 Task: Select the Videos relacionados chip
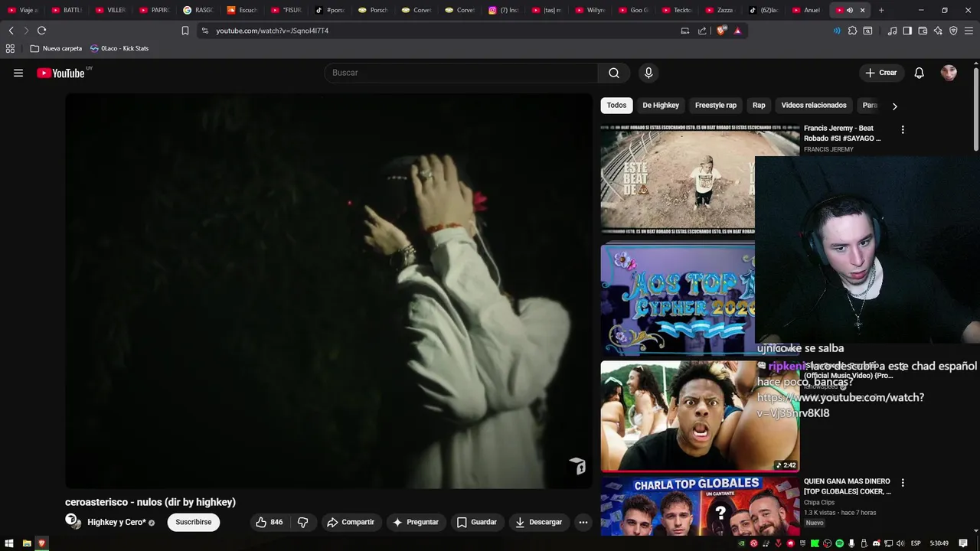[814, 106]
